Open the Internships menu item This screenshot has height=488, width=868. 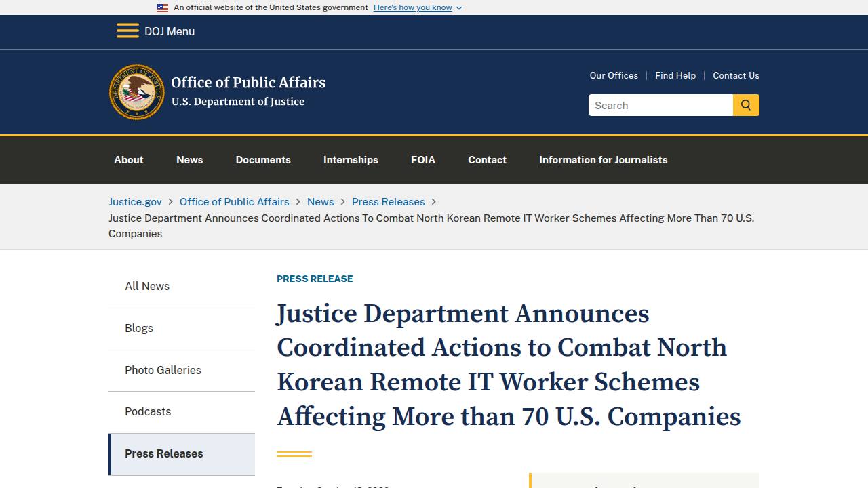click(351, 160)
